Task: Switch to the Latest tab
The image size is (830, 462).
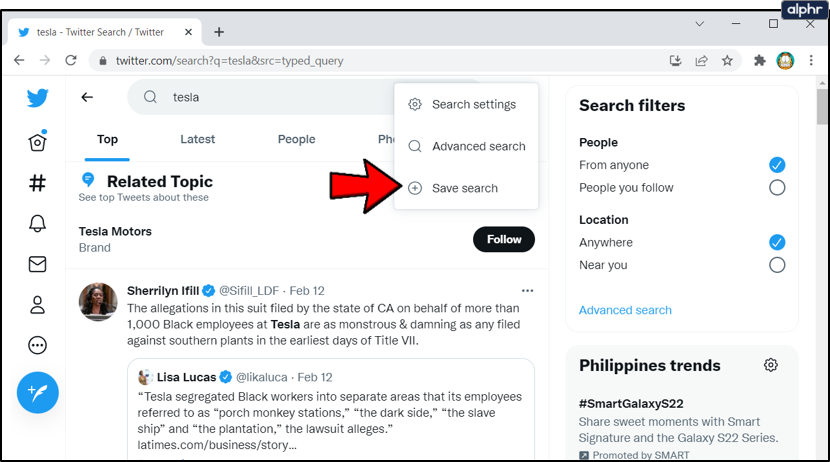Action: 197,140
